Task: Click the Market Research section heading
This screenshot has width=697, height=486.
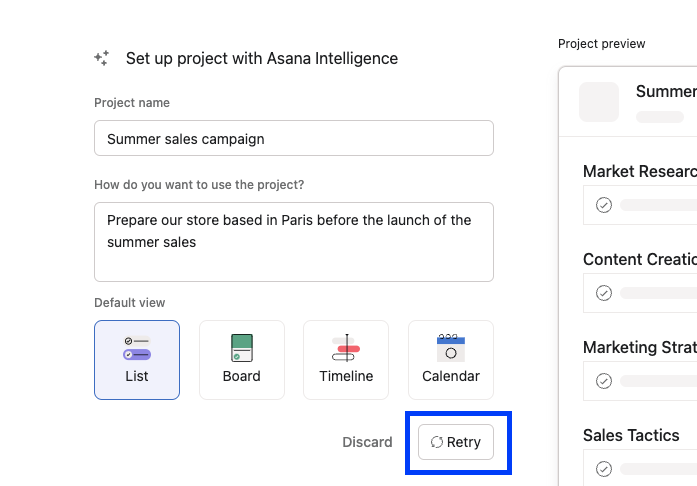Action: [639, 172]
